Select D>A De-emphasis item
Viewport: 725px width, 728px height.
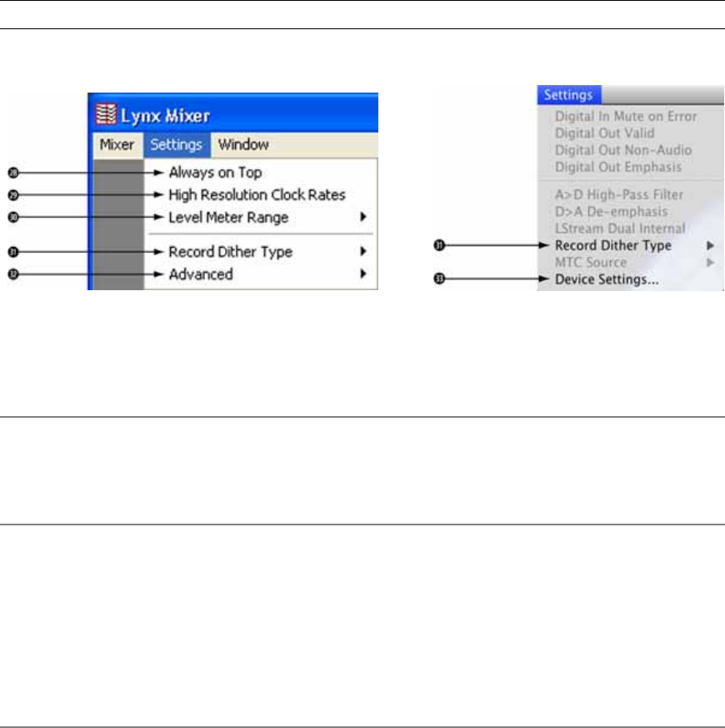[612, 211]
